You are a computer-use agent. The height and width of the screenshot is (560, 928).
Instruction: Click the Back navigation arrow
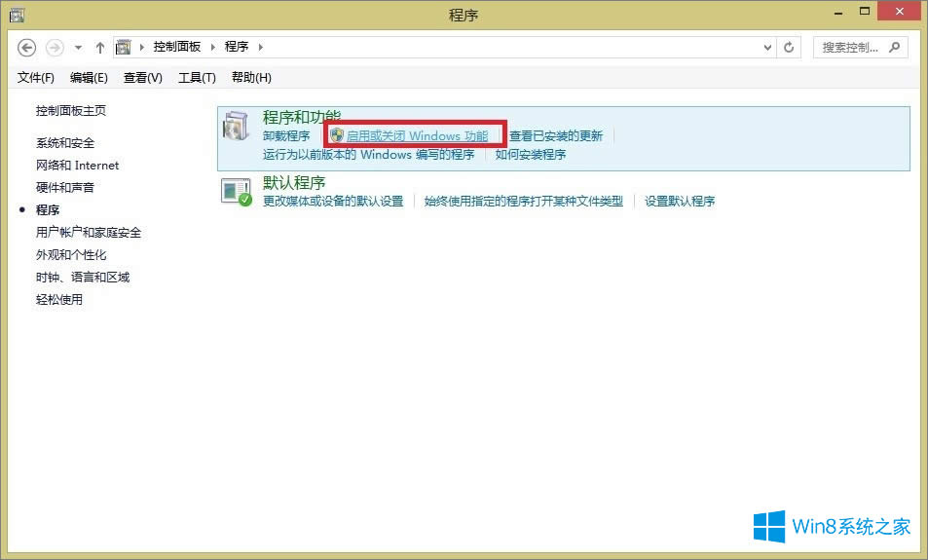pyautogui.click(x=26, y=48)
